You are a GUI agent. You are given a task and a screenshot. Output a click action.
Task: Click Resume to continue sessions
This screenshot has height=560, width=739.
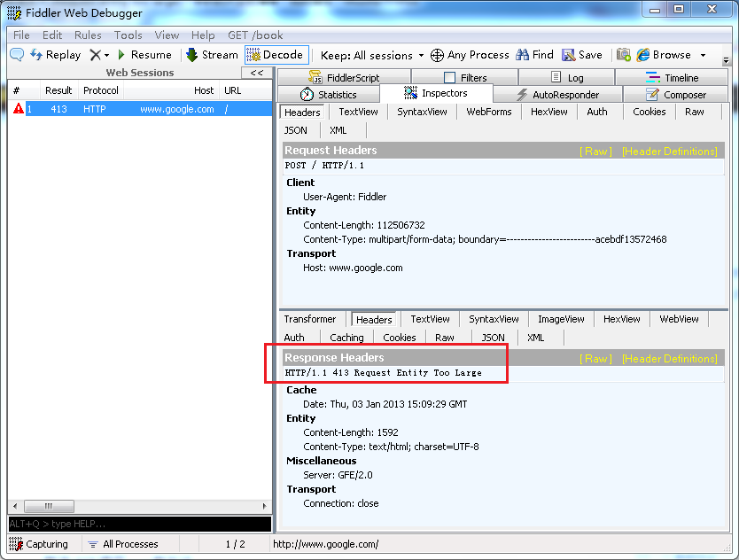[144, 55]
